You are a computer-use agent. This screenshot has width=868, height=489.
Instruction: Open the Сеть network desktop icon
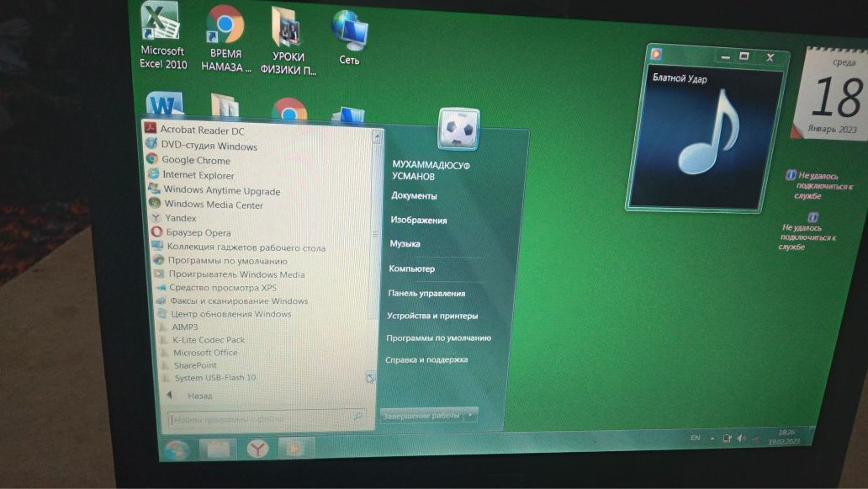[x=349, y=39]
